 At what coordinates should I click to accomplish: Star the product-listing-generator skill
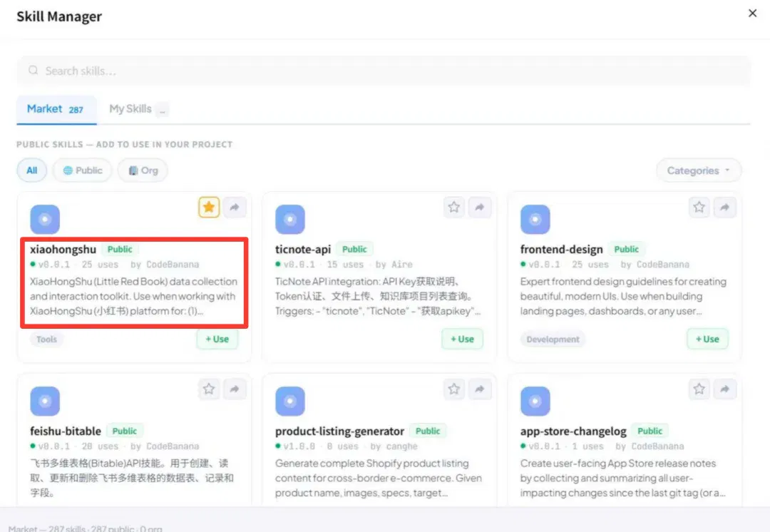coord(453,389)
